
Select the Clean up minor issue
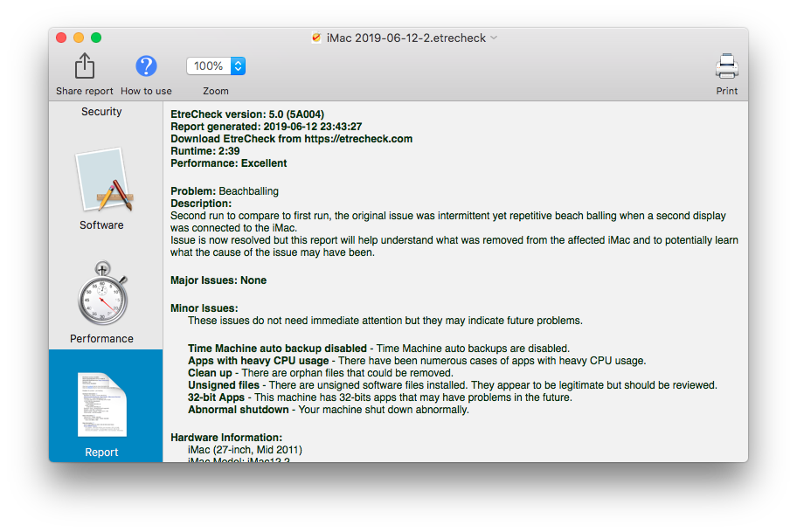[x=210, y=373]
